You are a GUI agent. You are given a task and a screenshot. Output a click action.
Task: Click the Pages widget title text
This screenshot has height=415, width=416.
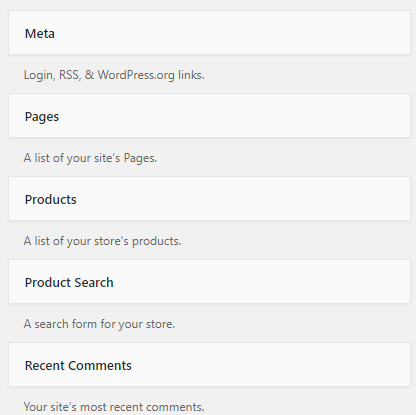[x=42, y=117]
